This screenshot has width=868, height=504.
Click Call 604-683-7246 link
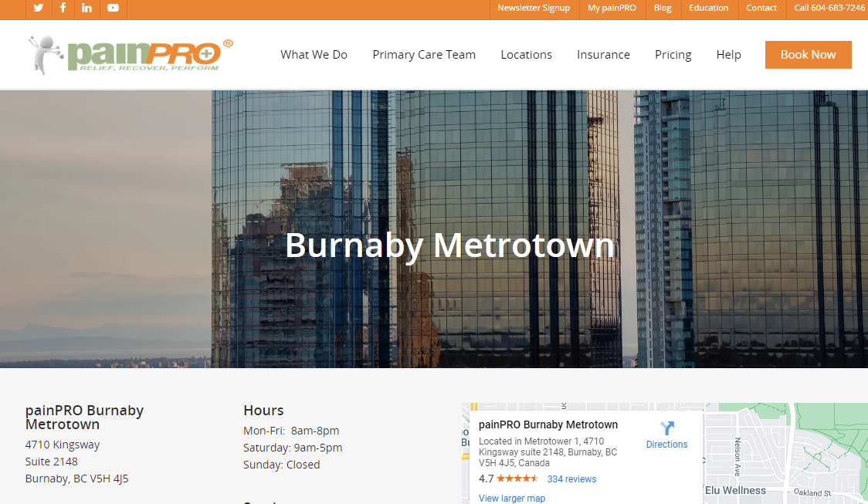click(829, 8)
